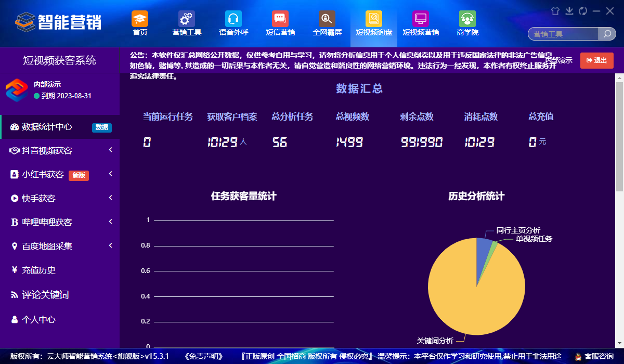Open the 营销工具 gears icon
Viewport: 624px width, 364px height.
point(187,19)
